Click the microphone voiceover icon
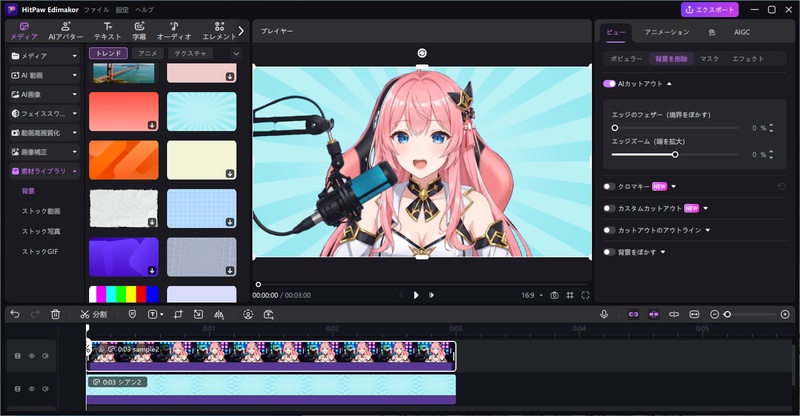Viewport: 800px width, 416px height. pyautogui.click(x=604, y=314)
